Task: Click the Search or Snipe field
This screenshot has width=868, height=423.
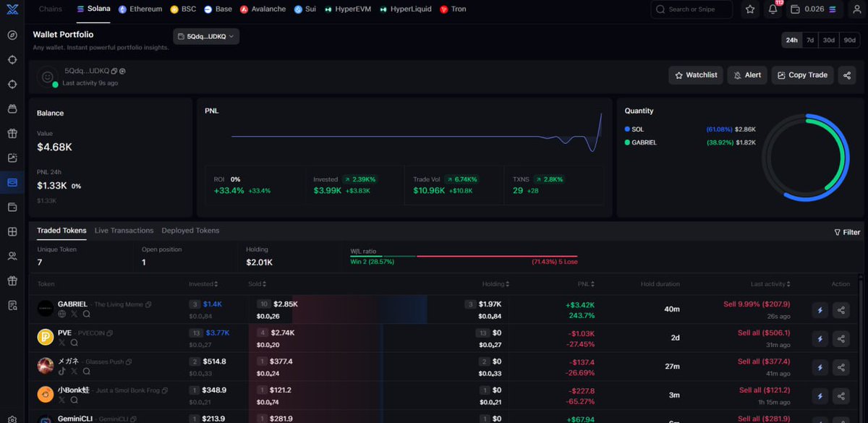Action: (x=692, y=9)
